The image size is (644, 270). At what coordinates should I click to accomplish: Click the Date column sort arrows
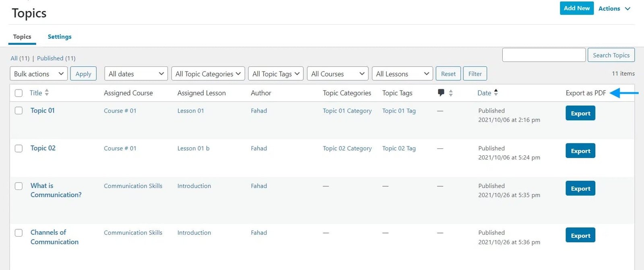(496, 92)
